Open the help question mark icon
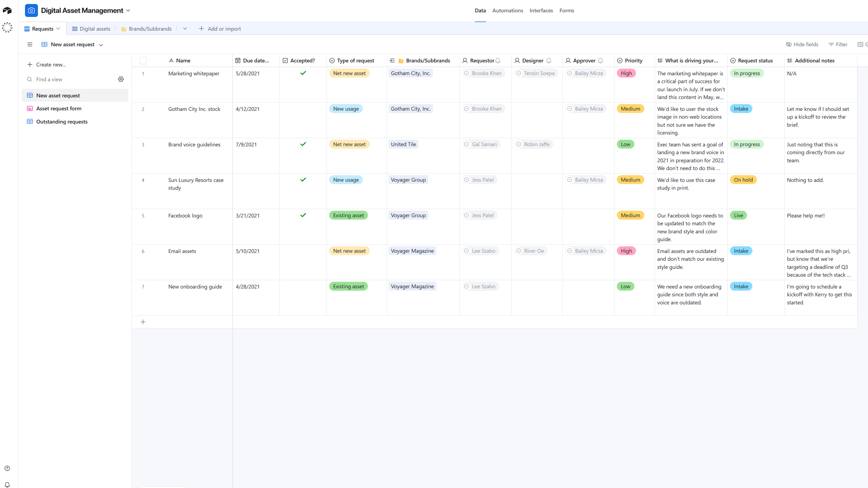Screen dimensions: 868x488 [7, 468]
